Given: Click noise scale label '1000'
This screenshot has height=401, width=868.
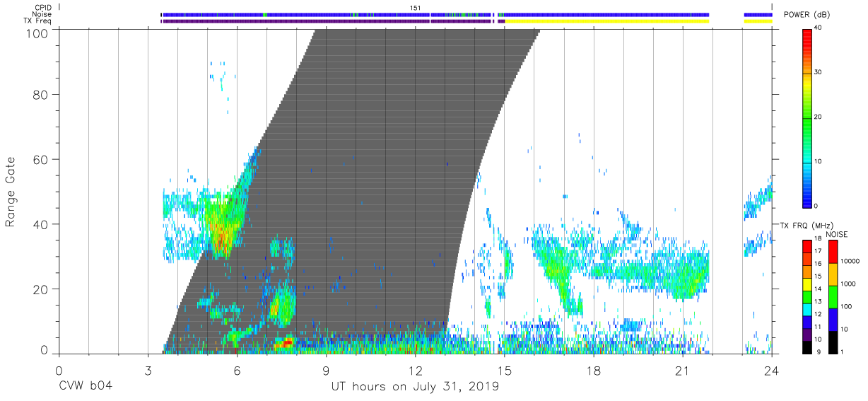Looking at the screenshot, I should click(x=848, y=283).
